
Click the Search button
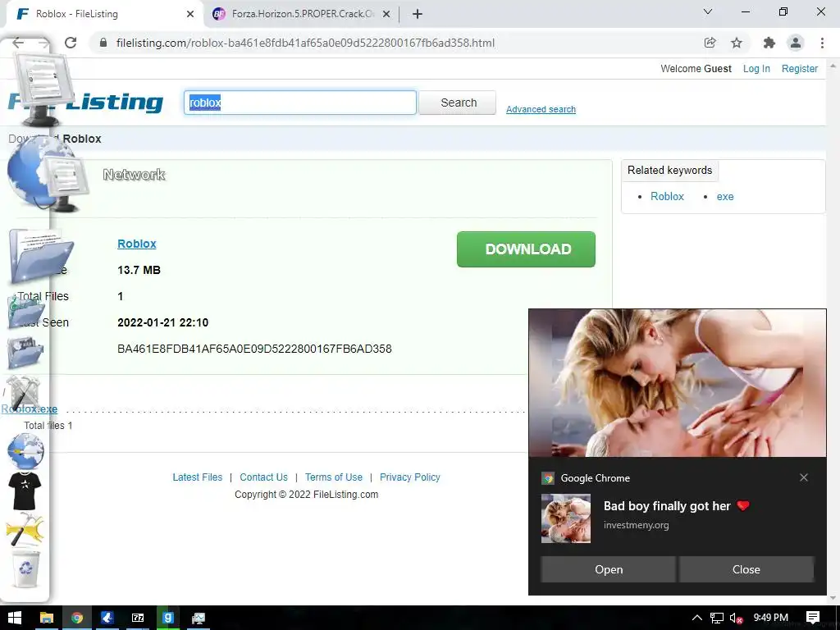(x=458, y=103)
